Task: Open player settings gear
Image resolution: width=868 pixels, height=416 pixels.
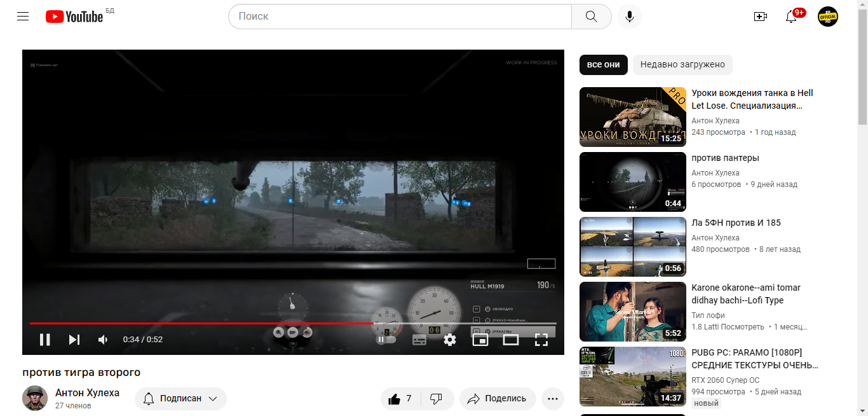Action: coord(450,340)
